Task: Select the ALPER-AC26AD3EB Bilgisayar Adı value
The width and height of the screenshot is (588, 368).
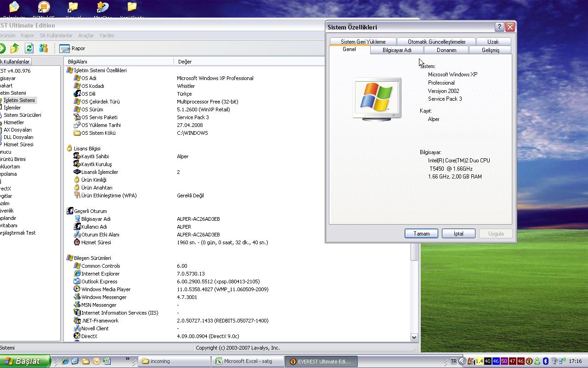Action: [x=198, y=219]
